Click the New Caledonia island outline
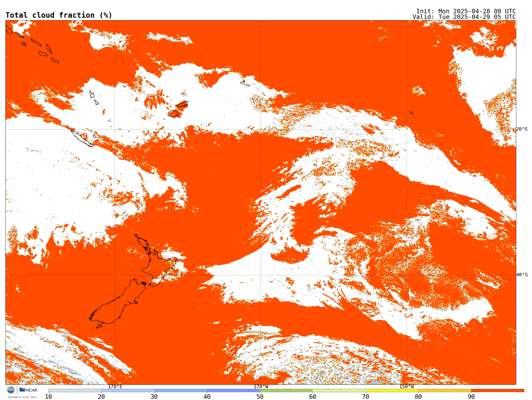Image resolution: width=532 pixels, height=400 pixels. tap(82, 138)
